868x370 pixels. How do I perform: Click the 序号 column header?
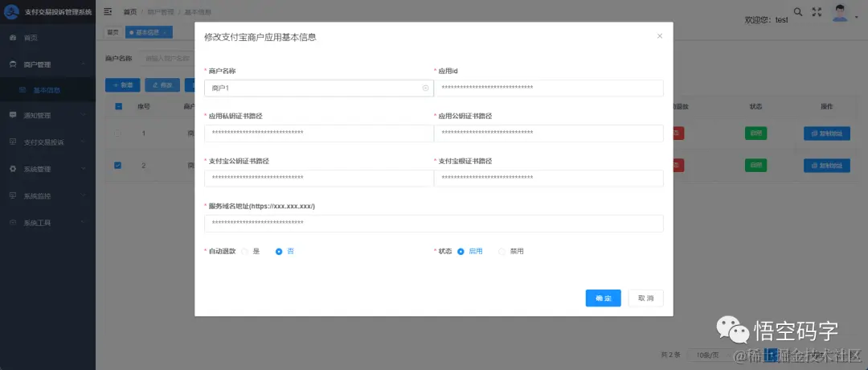[143, 106]
